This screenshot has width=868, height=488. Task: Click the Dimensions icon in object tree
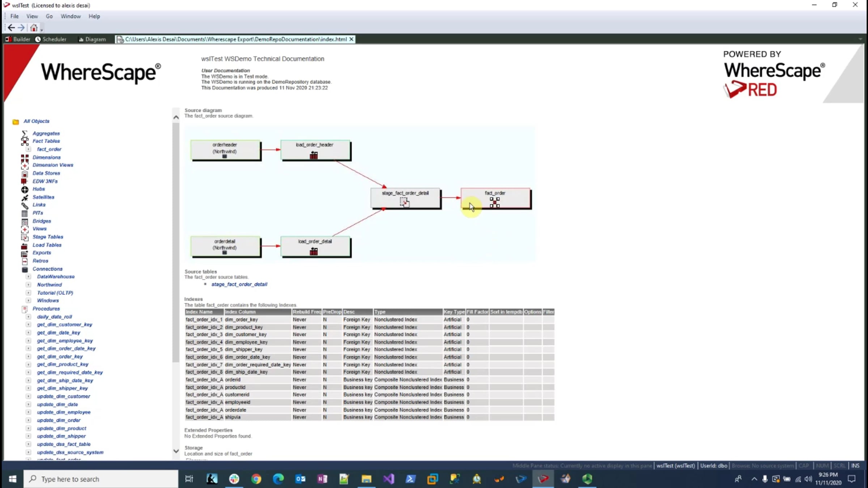(25, 158)
